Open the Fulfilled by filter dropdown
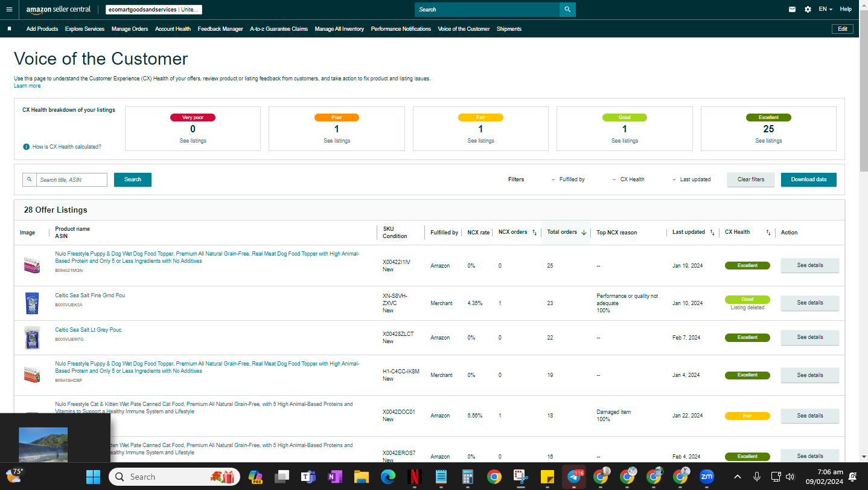868x490 pixels. [x=568, y=179]
